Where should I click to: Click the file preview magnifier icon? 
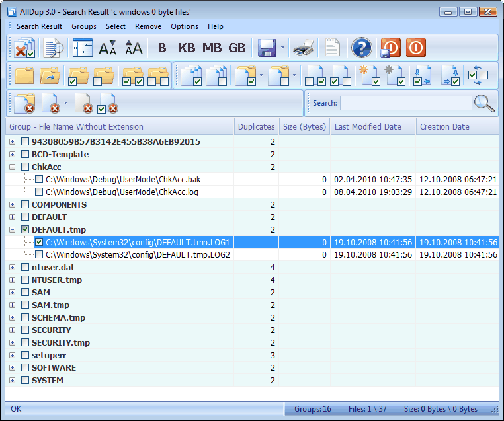(52, 48)
